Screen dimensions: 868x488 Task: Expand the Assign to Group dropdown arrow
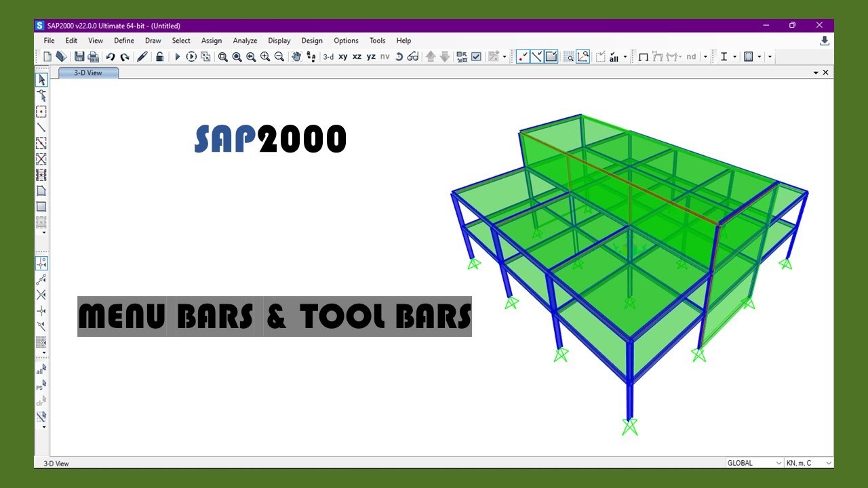(505, 57)
